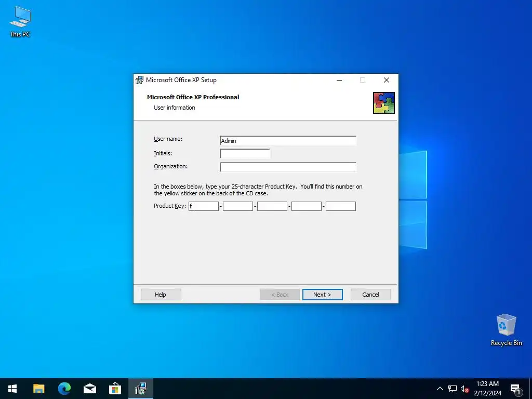
Task: Open the Recycle Bin desktop icon
Action: click(506, 330)
